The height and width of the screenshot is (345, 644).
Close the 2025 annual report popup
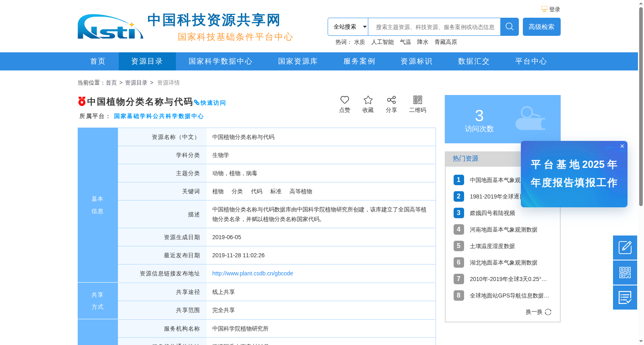622,146
